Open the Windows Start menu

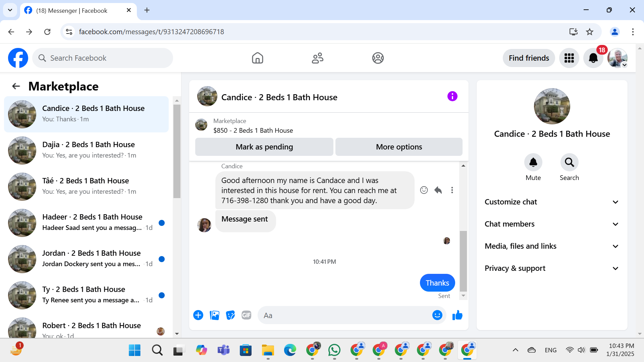coord(135,350)
